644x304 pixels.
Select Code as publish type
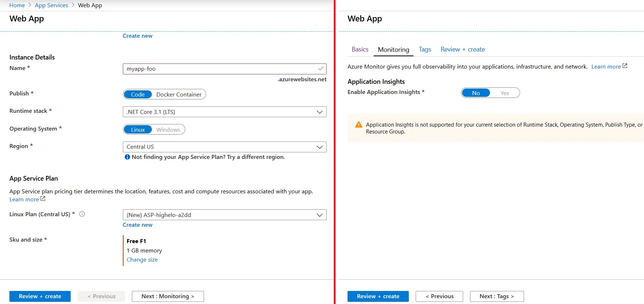[138, 94]
